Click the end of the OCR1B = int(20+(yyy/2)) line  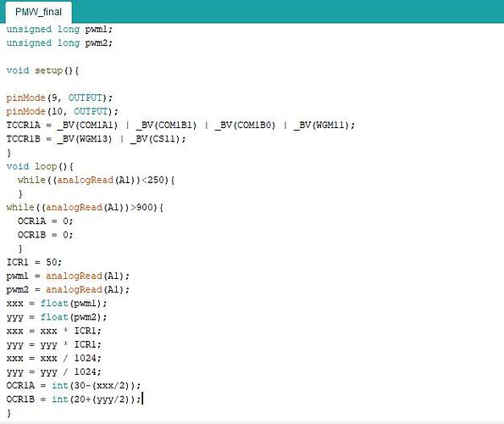[141, 399]
